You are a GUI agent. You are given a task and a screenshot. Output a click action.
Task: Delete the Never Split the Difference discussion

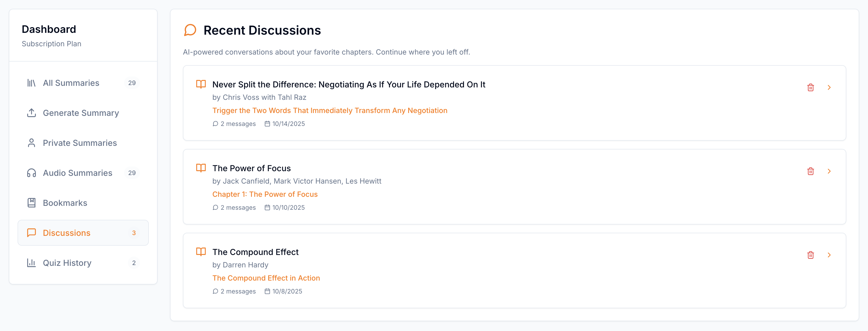tap(810, 87)
